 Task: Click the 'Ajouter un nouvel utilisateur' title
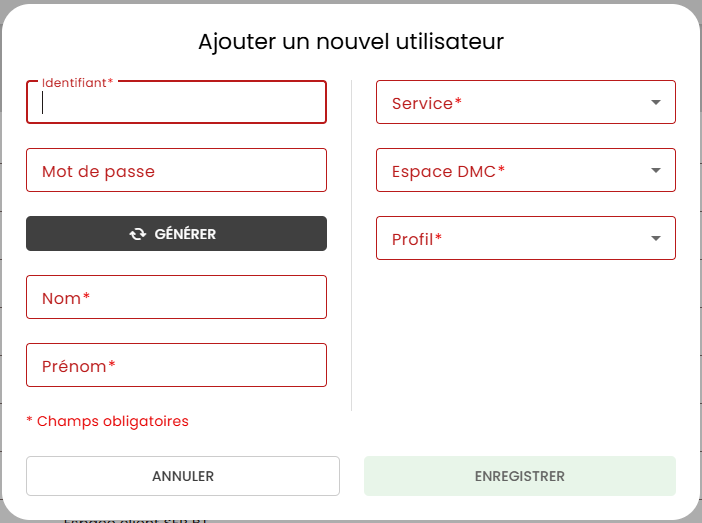tap(351, 42)
